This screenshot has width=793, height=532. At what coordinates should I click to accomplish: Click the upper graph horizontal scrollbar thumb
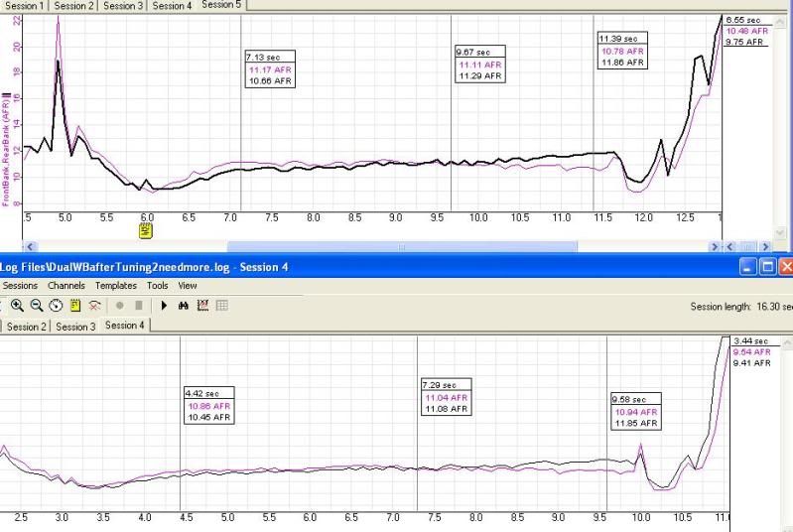tap(402, 246)
